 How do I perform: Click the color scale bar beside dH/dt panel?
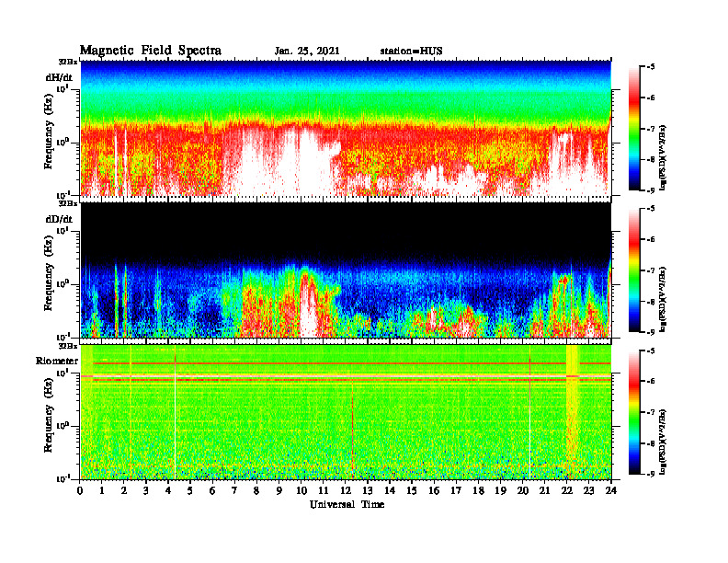point(634,129)
